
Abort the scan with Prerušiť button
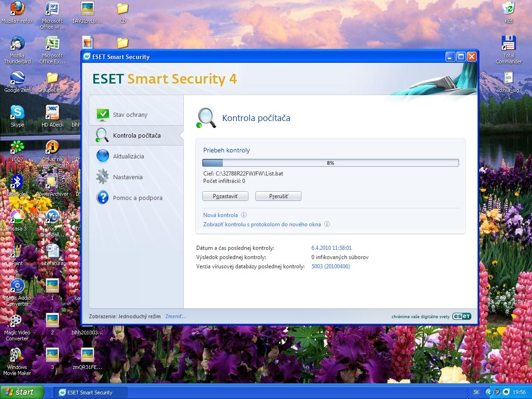coord(278,196)
